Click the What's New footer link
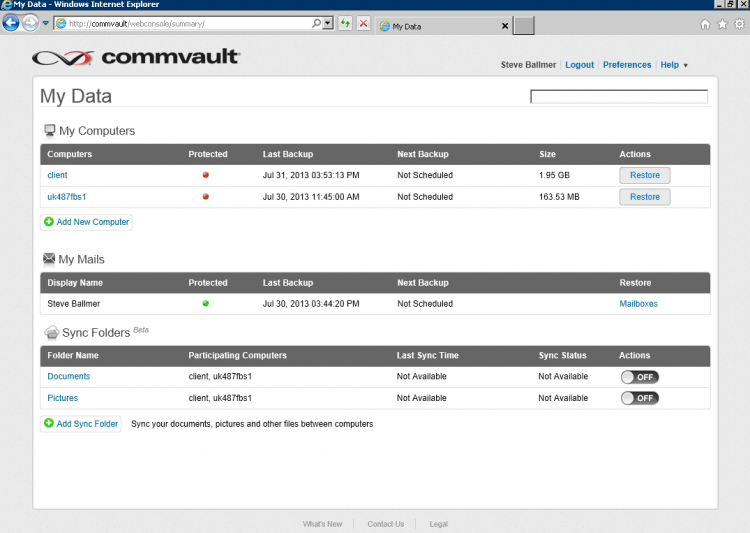 click(x=322, y=524)
